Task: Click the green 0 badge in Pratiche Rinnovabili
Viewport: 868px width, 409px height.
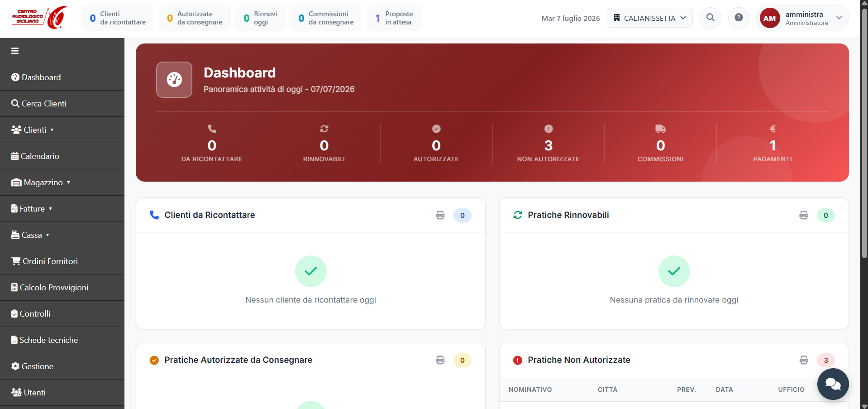Action: (x=826, y=215)
